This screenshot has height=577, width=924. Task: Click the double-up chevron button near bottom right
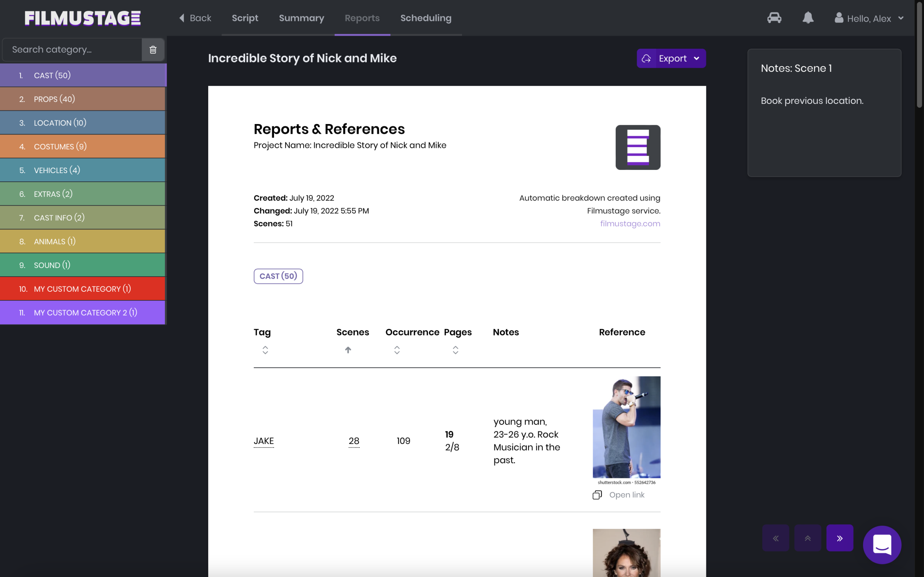[807, 538]
